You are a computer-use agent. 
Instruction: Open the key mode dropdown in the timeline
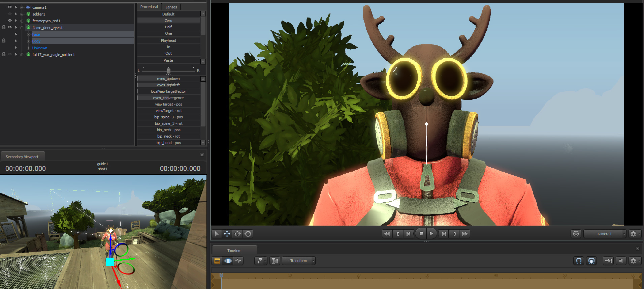(261, 261)
